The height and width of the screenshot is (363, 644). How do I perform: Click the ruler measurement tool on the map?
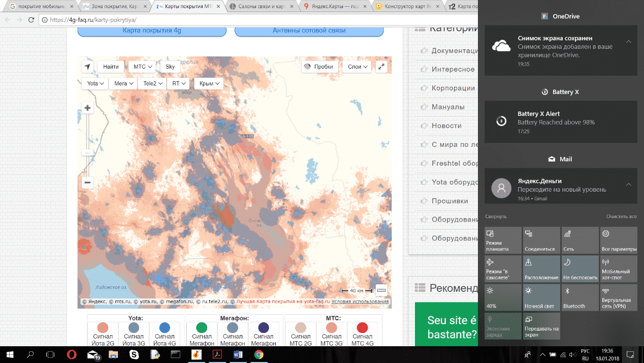(x=381, y=290)
